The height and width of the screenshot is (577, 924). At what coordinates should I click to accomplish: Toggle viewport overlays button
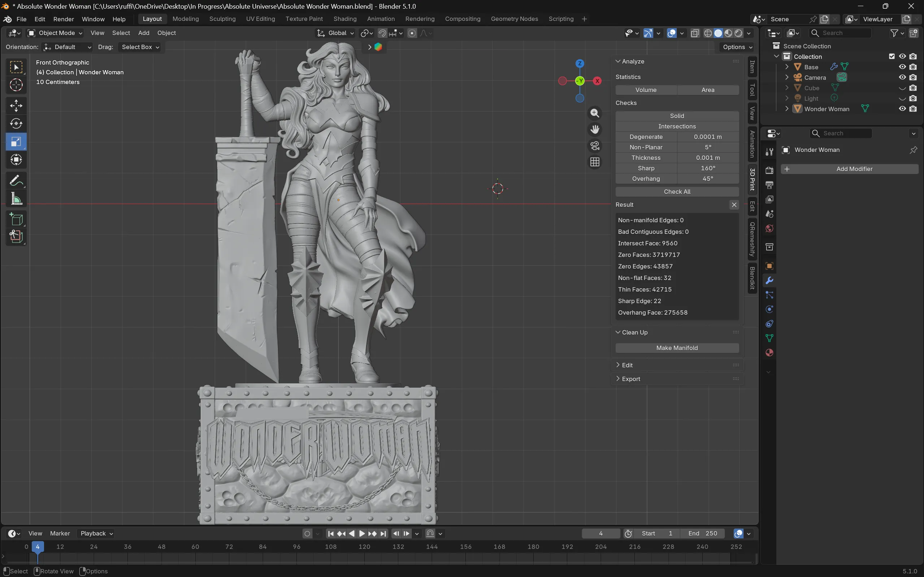[672, 33]
